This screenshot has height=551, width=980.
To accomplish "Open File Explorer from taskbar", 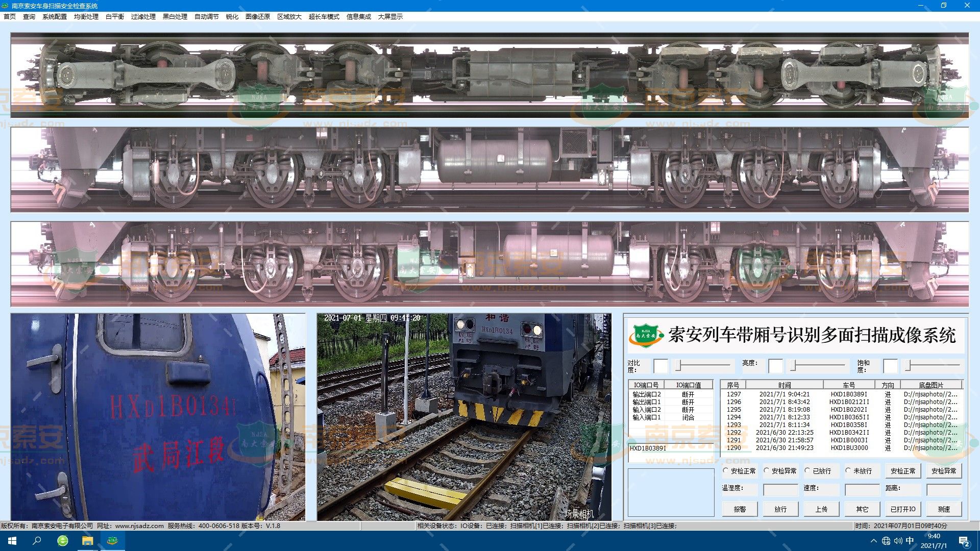I will tap(87, 541).
